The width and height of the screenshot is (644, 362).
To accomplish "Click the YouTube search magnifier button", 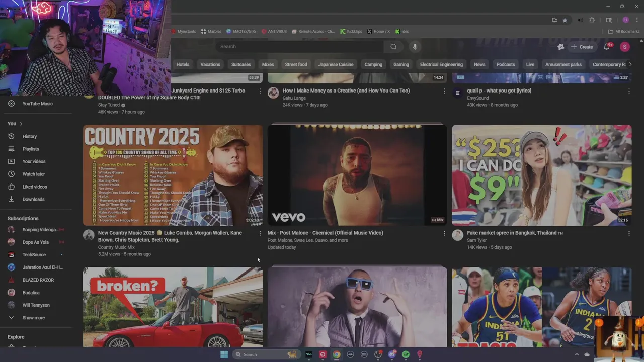I will pos(393,47).
